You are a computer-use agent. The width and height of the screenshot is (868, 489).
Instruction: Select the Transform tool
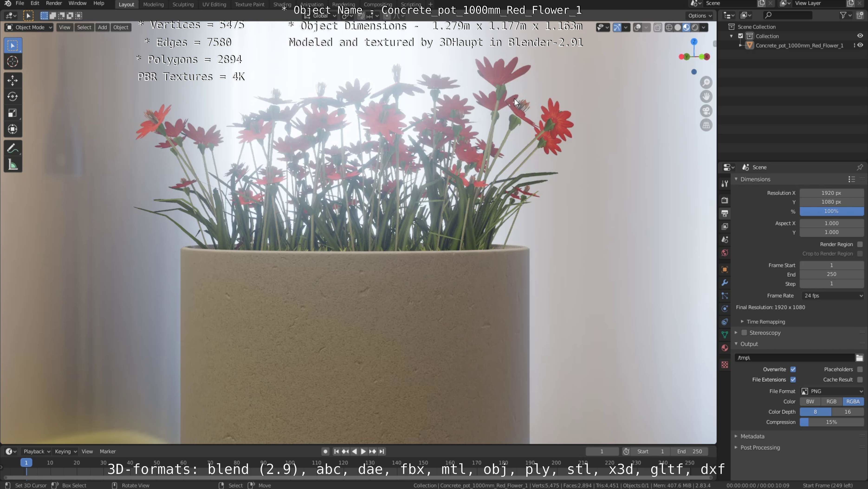coord(13,129)
